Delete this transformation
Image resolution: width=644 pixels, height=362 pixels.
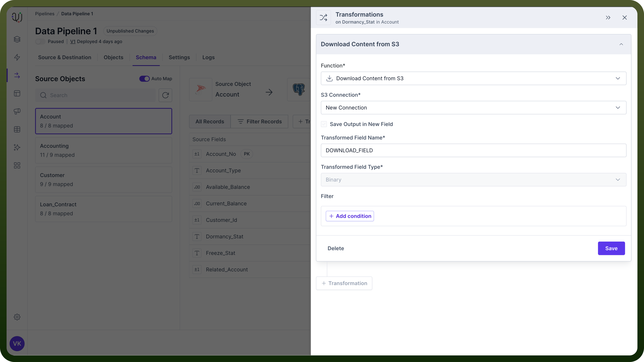tap(336, 248)
